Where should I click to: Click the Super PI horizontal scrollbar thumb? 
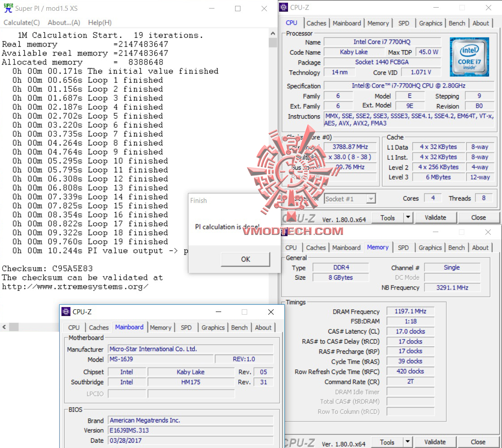point(14,327)
